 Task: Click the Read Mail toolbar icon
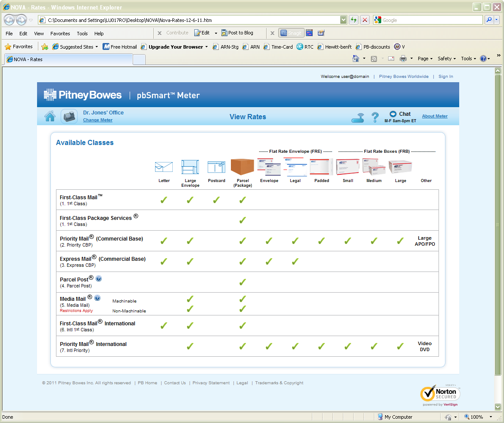pyautogui.click(x=391, y=59)
